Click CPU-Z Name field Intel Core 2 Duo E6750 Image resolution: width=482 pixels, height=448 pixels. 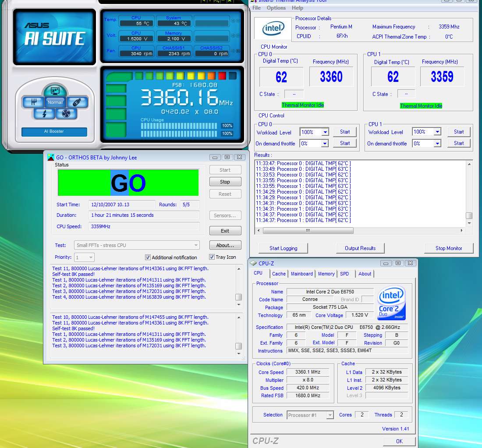[330, 292]
